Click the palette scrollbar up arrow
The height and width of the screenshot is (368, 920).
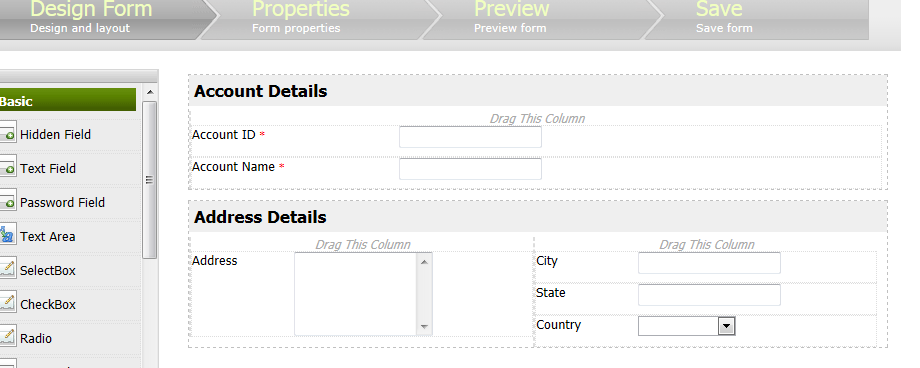[x=150, y=92]
